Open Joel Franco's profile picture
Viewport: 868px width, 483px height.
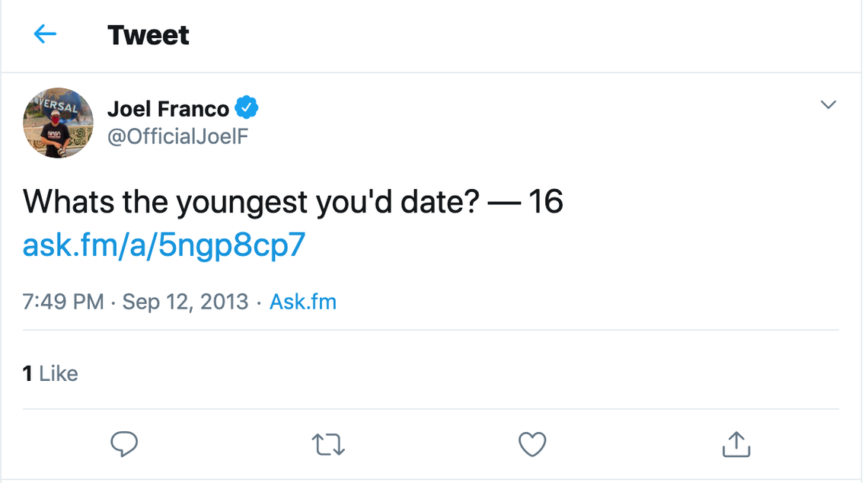pos(58,123)
